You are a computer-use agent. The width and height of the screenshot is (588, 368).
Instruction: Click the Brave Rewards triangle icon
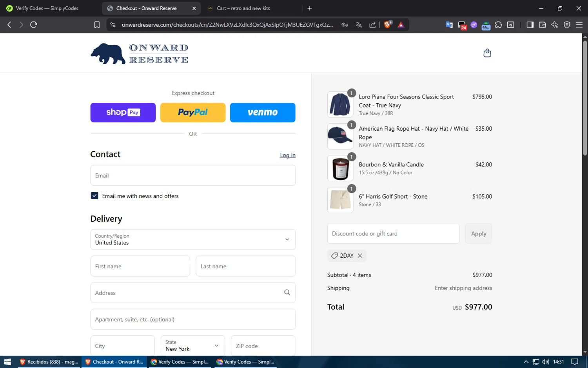[x=401, y=25]
